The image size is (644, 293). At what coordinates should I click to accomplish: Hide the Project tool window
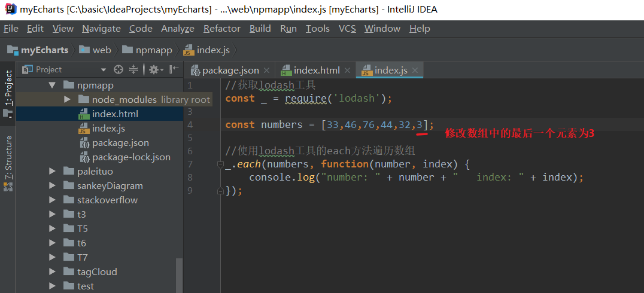174,69
